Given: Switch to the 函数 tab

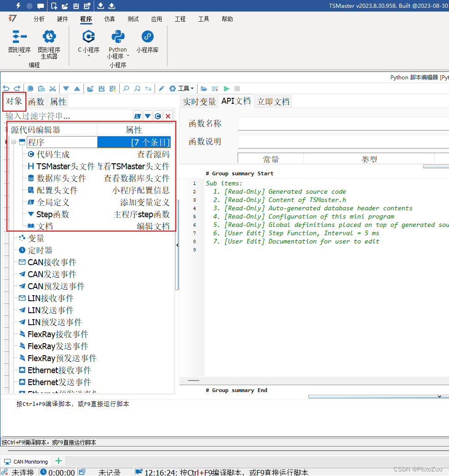Looking at the screenshot, I should click(36, 101).
